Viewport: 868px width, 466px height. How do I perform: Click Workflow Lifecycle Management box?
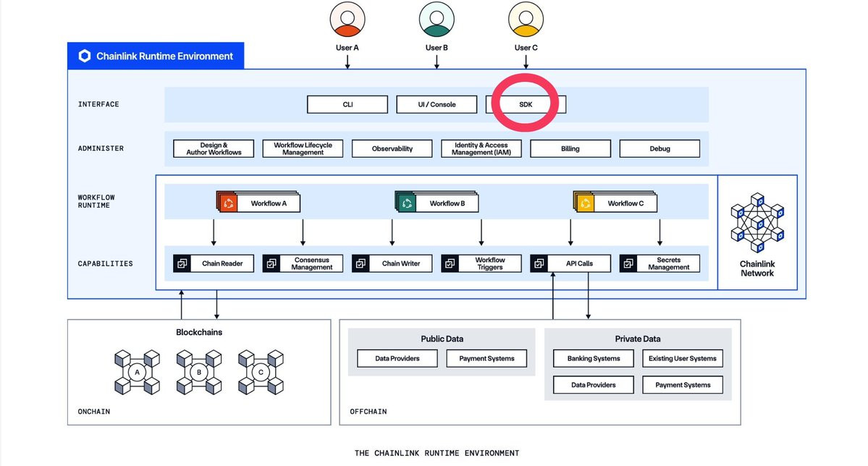303,149
